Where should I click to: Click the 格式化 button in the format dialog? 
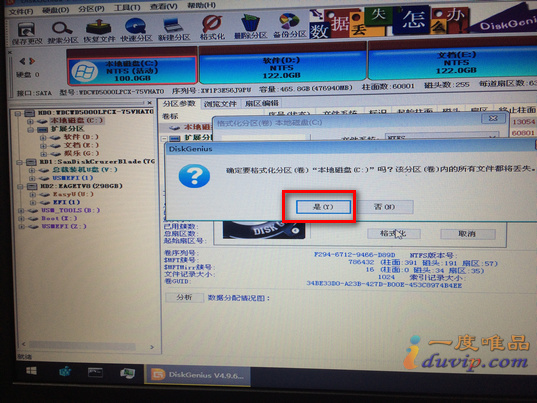pos(394,234)
